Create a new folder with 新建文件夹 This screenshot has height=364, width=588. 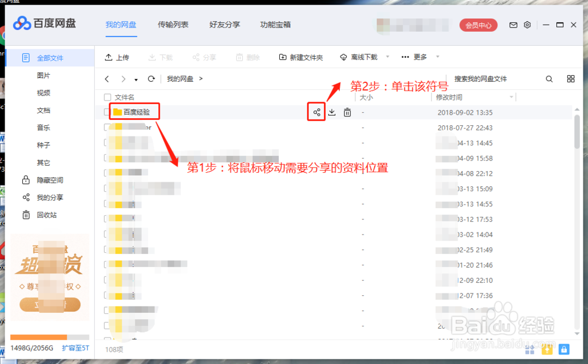click(x=300, y=58)
